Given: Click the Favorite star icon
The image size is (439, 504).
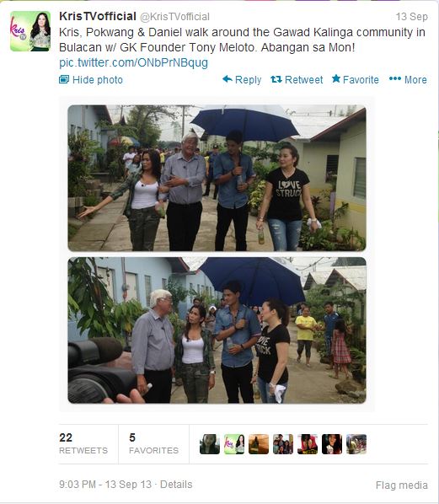Looking at the screenshot, I should tap(336, 78).
